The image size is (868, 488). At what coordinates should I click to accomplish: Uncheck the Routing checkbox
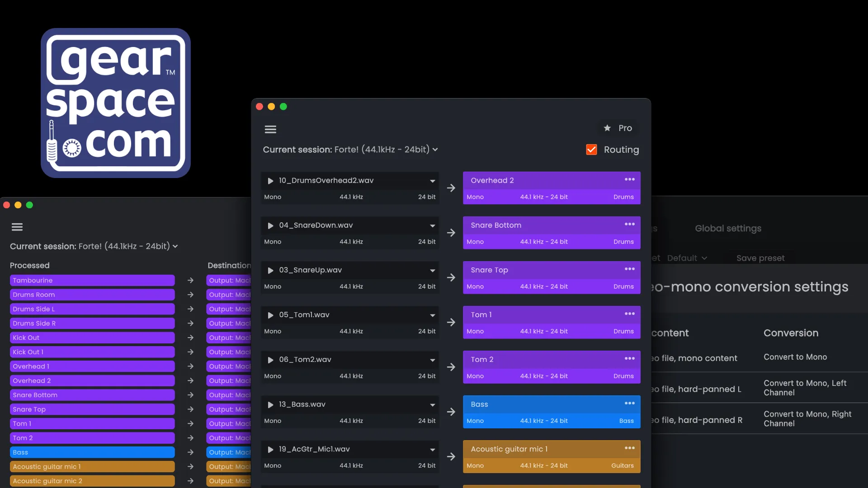point(591,150)
